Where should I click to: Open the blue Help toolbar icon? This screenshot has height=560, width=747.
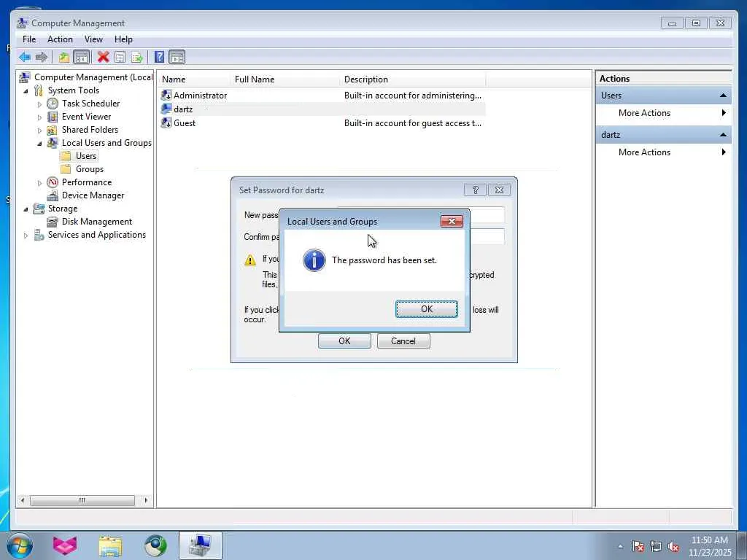tap(160, 57)
